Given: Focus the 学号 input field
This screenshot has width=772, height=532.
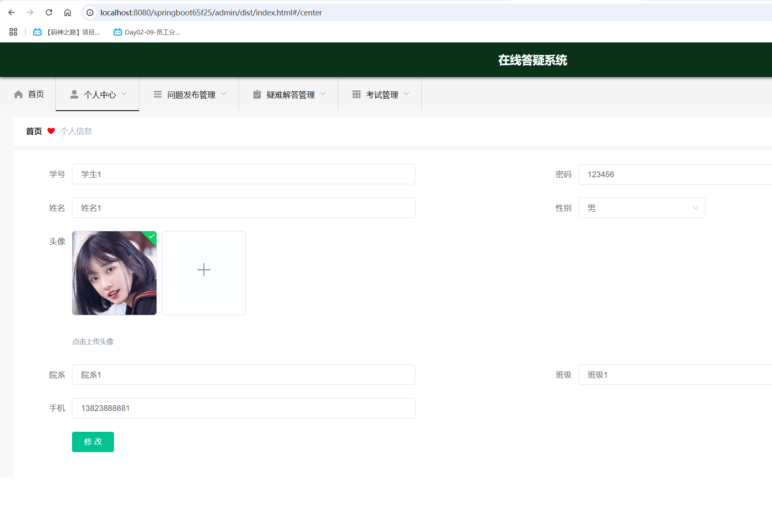Looking at the screenshot, I should pos(243,174).
